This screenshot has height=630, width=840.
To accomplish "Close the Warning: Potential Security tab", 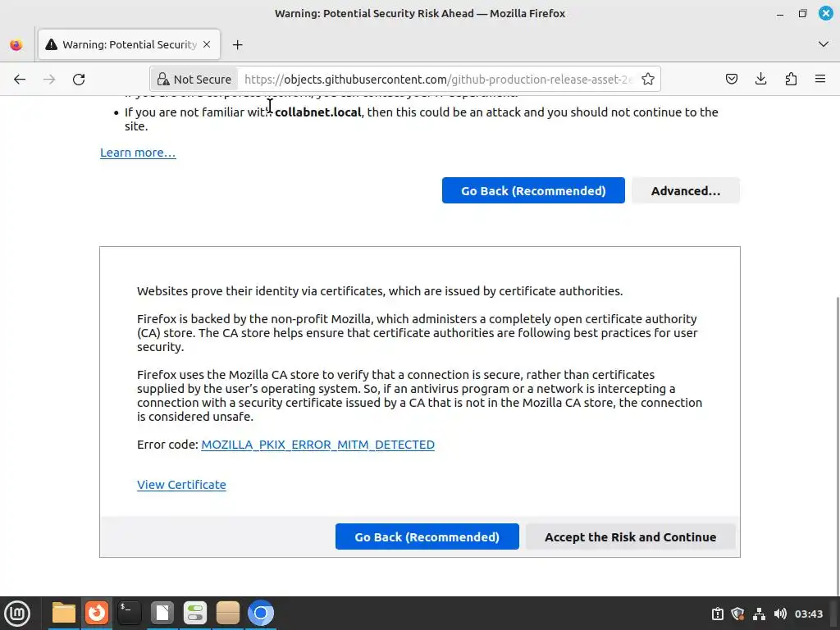I will point(207,44).
